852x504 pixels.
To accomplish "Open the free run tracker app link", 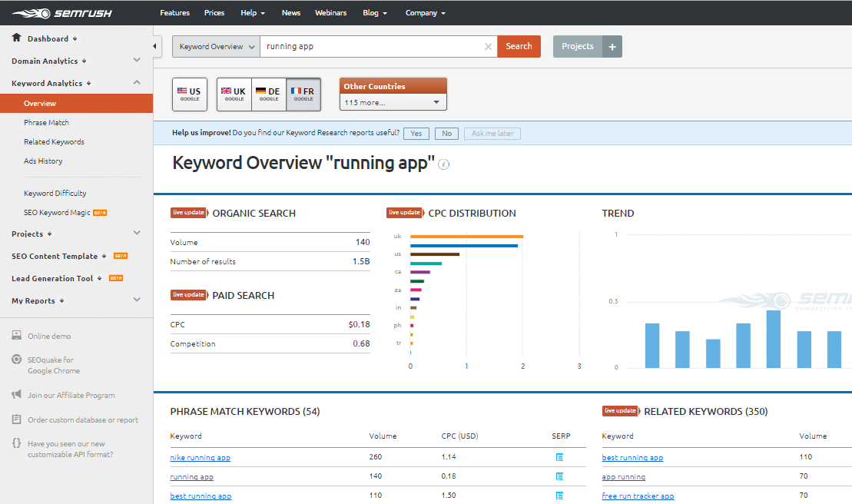I will click(638, 496).
